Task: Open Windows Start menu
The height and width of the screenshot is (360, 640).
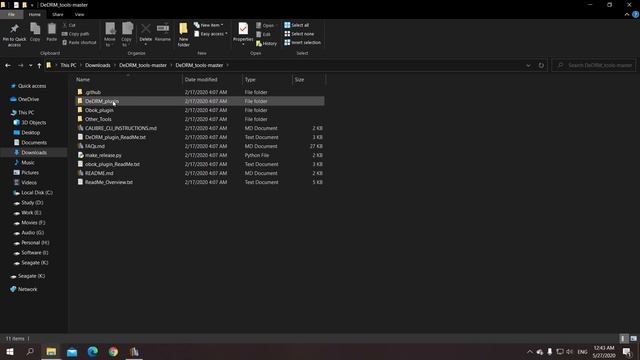Action: tap(9, 351)
